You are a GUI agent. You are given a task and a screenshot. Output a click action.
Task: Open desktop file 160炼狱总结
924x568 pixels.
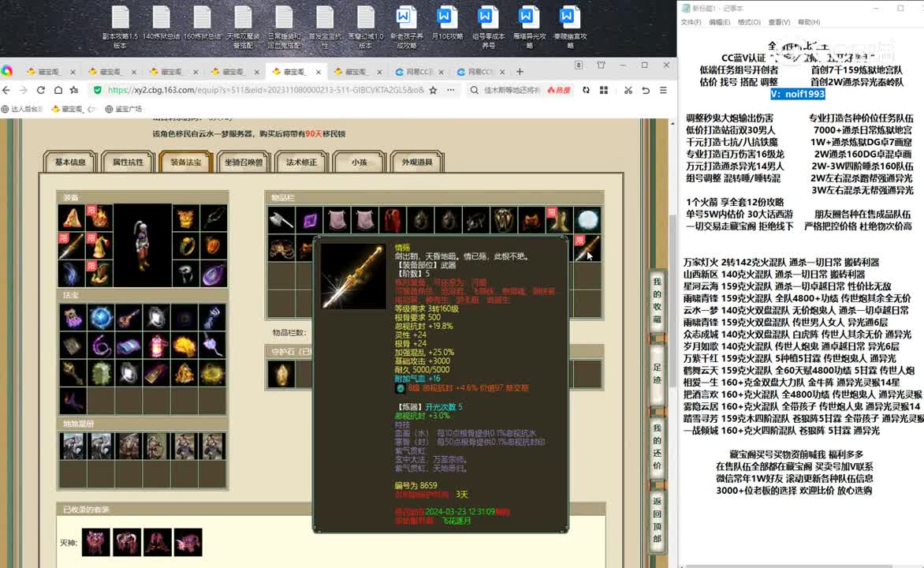pos(202,27)
